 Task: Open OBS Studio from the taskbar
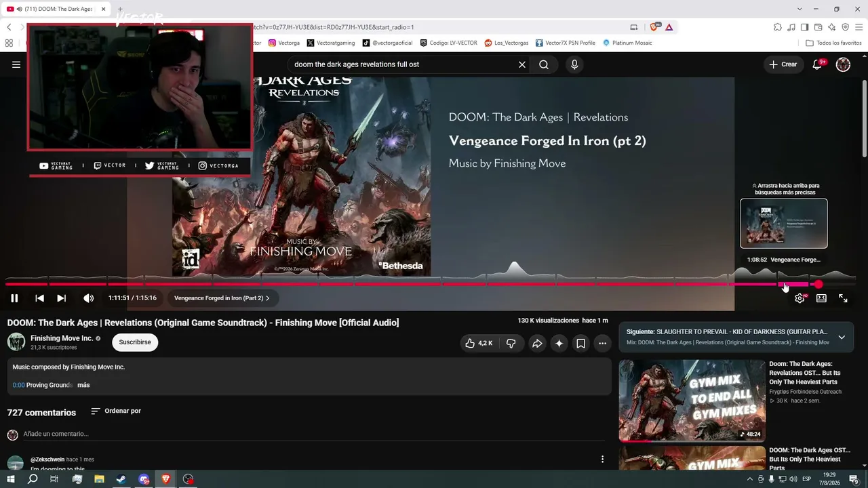[189, 479]
